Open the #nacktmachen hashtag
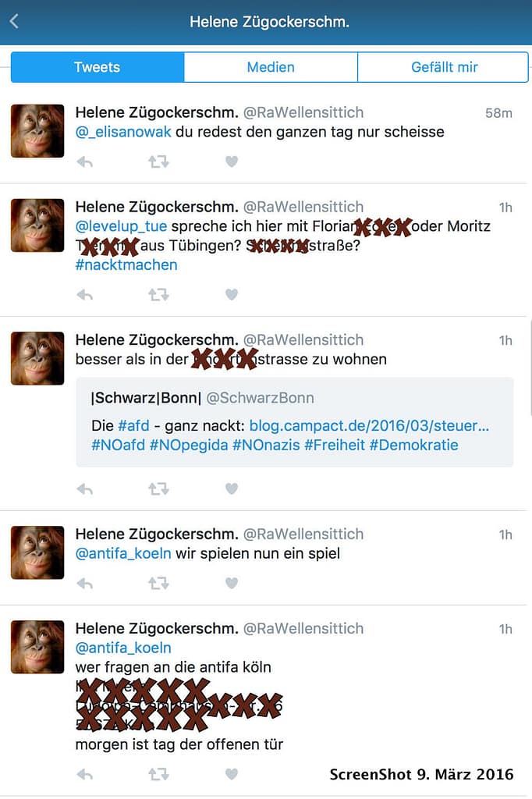Viewport: 532px width, 799px height. (126, 265)
